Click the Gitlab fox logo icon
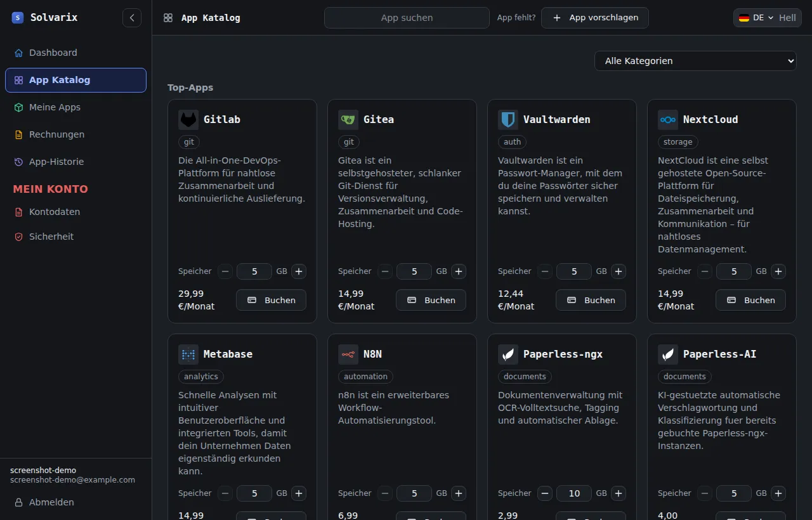This screenshot has width=812, height=520. coord(188,120)
